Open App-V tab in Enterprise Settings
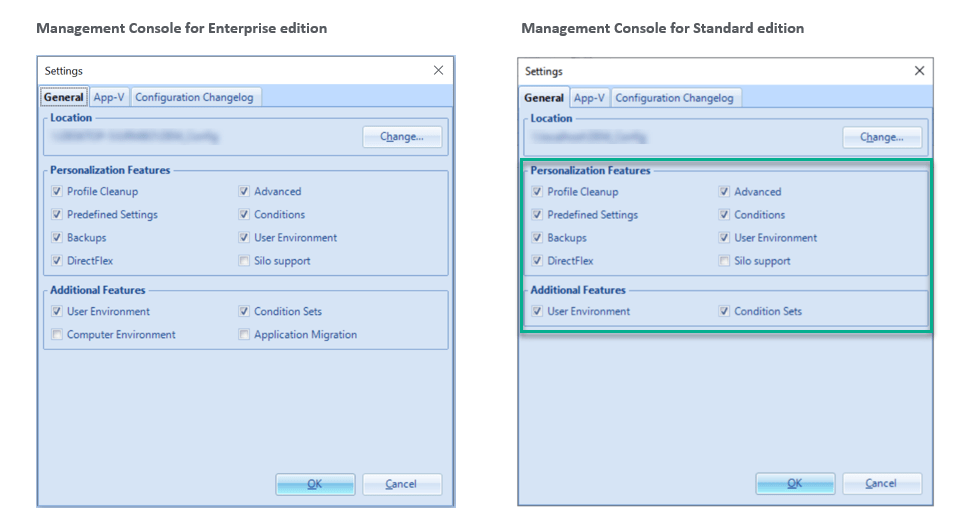This screenshot has height=517, width=970. 109,97
